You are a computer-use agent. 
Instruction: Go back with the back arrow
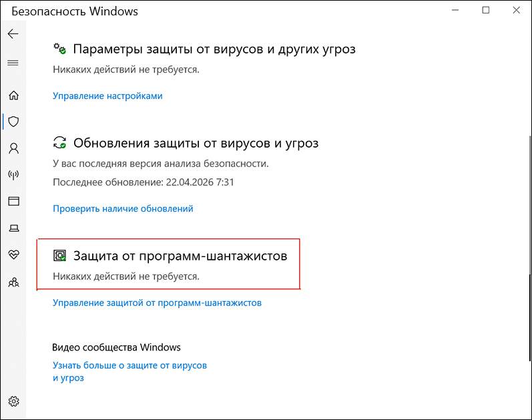point(13,33)
